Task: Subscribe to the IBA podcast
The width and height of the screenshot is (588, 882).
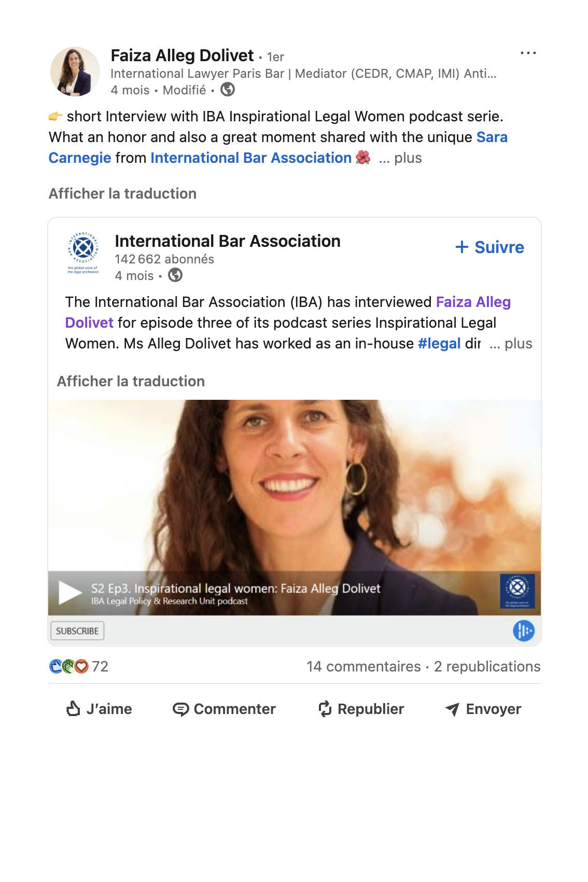Action: (77, 631)
